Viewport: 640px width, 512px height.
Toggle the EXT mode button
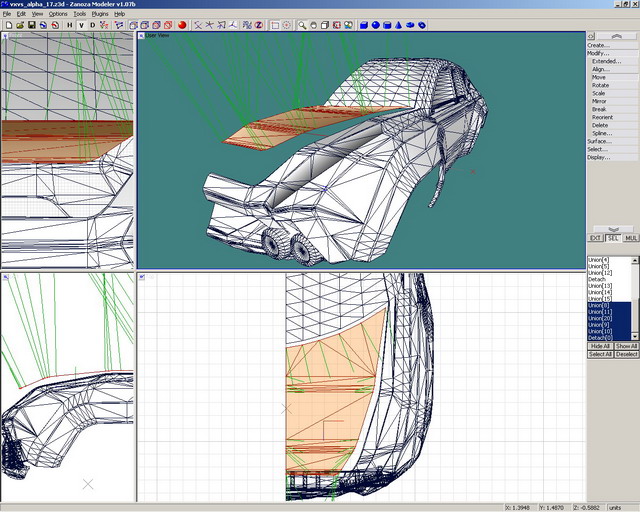(595, 238)
